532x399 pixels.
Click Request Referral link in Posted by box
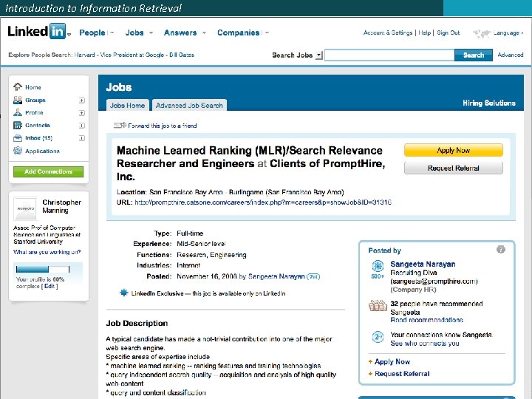pos(402,374)
